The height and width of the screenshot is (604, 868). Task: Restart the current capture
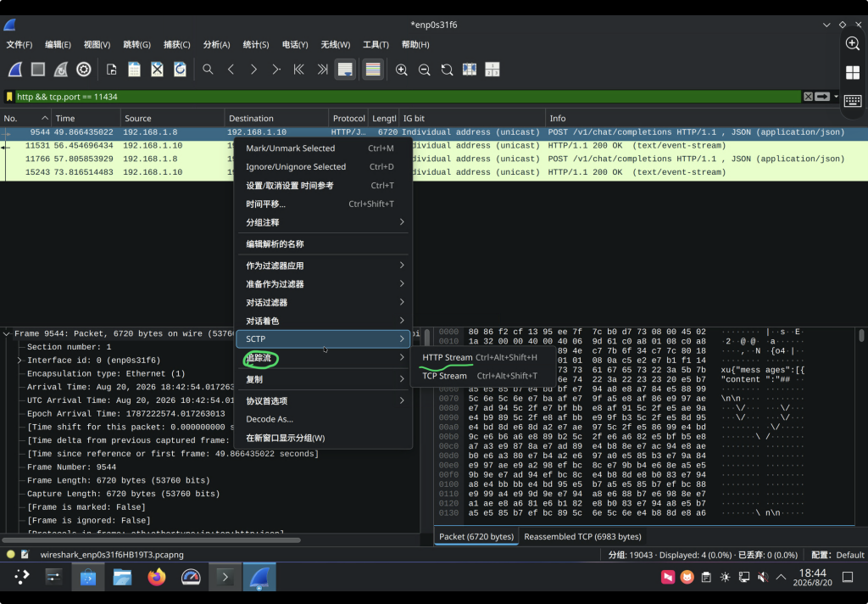61,70
